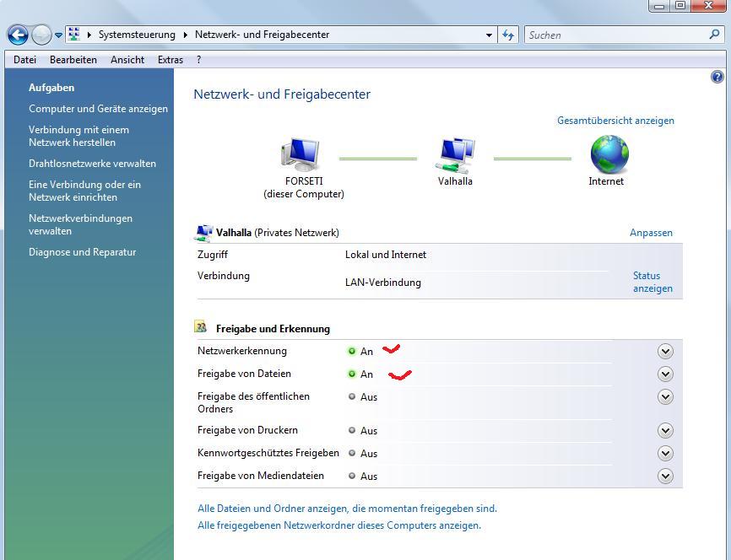This screenshot has width=731, height=560.
Task: Click the Freigabe von Druckern label
Action: point(247,430)
